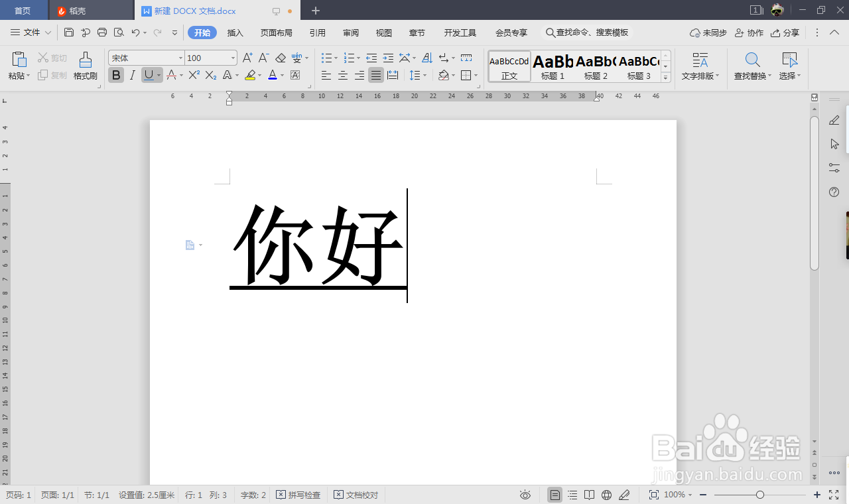This screenshot has height=504, width=849.
Task: Open the 文件 (File) menu
Action: coord(31,32)
